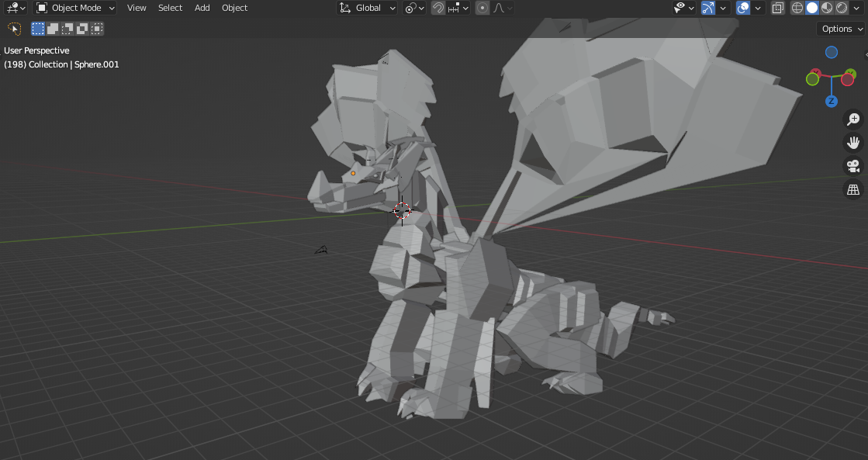Switch to solid shading
The width and height of the screenshot is (868, 460).
tap(812, 8)
